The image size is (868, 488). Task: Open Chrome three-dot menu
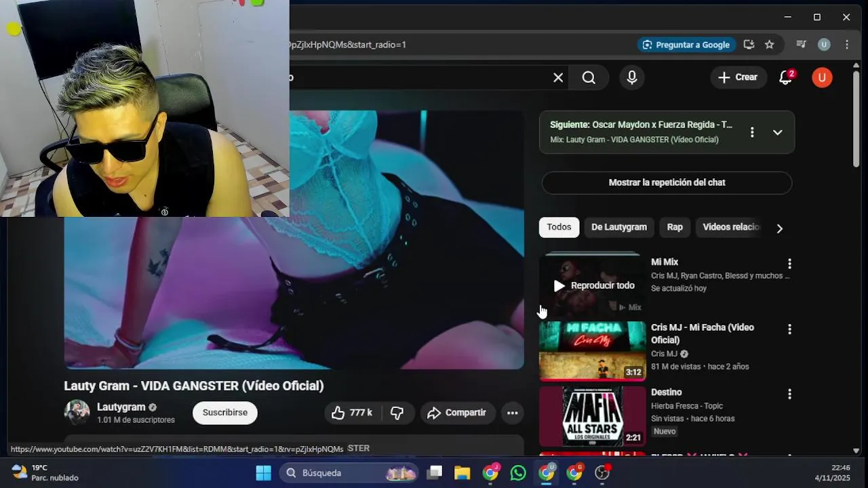click(x=847, y=45)
